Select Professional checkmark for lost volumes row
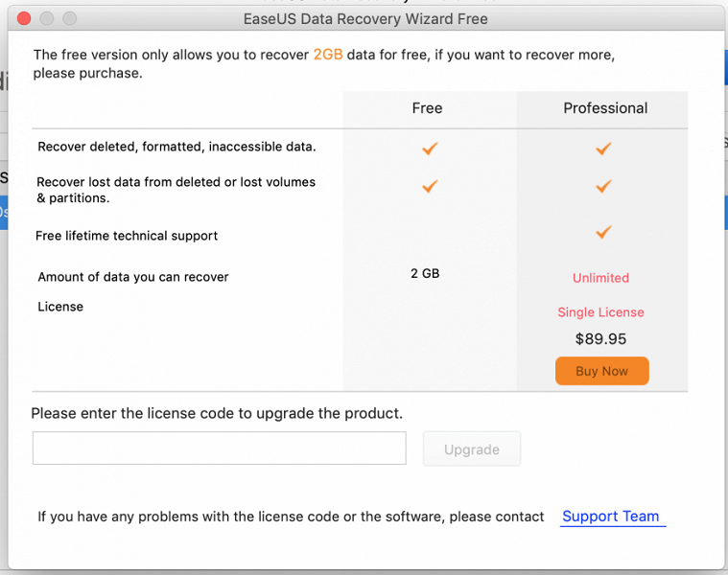This screenshot has width=728, height=575. (x=603, y=186)
